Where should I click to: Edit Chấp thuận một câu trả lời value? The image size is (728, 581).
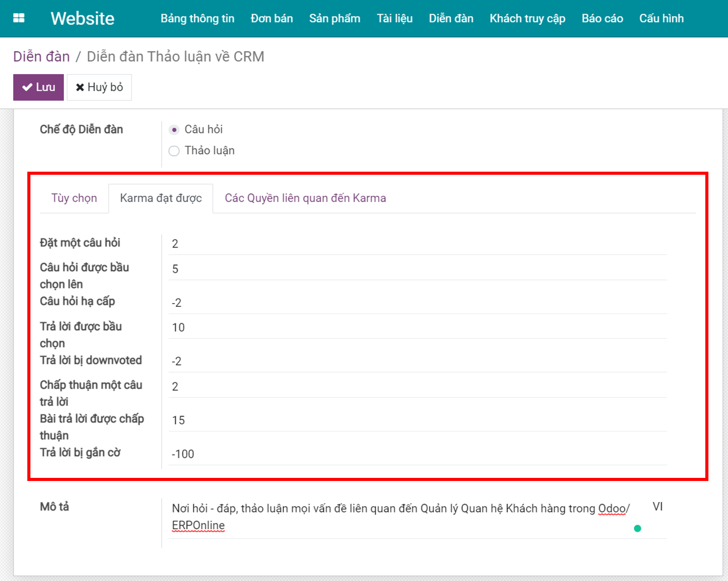coord(418,386)
